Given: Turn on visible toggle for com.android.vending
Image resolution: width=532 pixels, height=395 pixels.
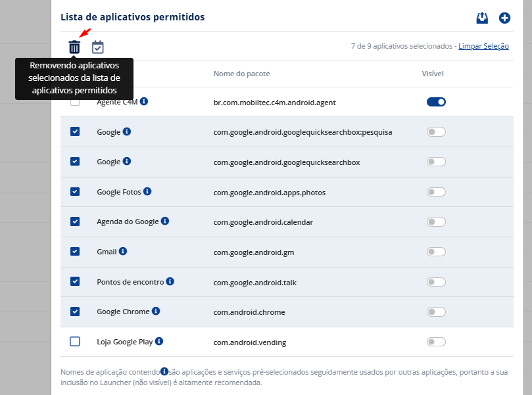Looking at the screenshot, I should (436, 342).
